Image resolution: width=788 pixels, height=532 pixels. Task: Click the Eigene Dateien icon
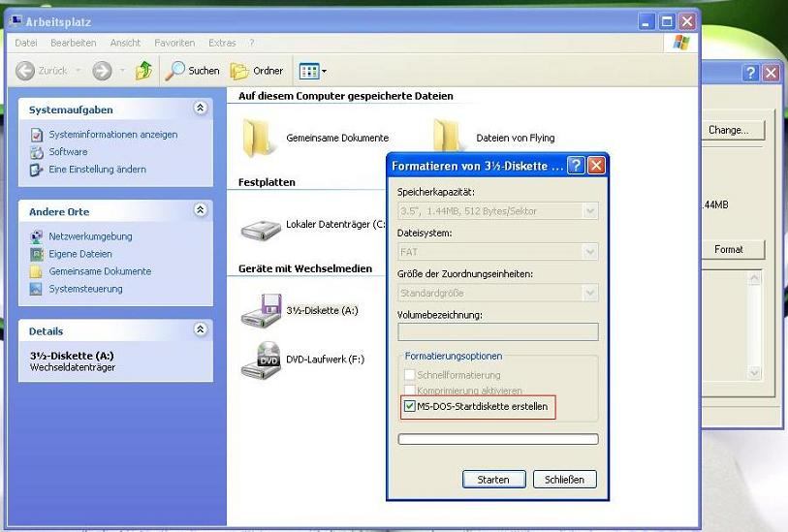pos(36,254)
